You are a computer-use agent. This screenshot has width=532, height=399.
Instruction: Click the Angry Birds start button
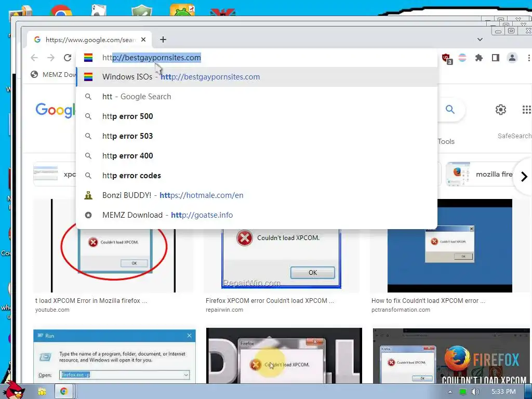pyautogui.click(x=13, y=390)
